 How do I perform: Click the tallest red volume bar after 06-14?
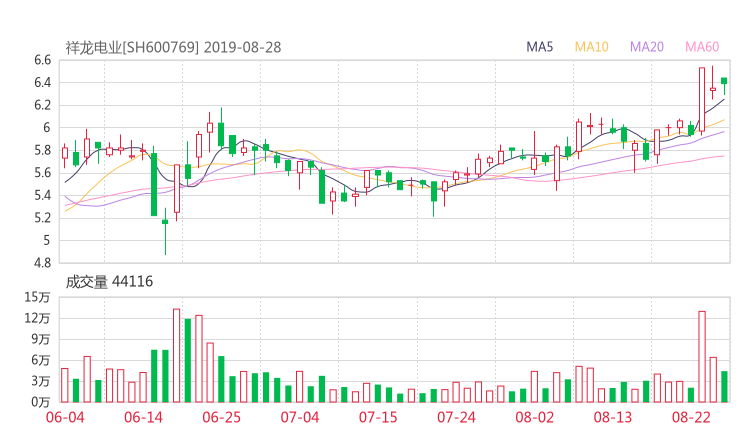click(x=176, y=355)
